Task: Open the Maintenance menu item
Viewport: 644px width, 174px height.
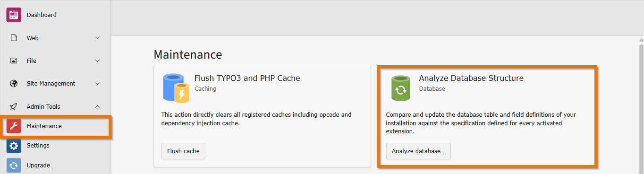Action: click(55, 126)
